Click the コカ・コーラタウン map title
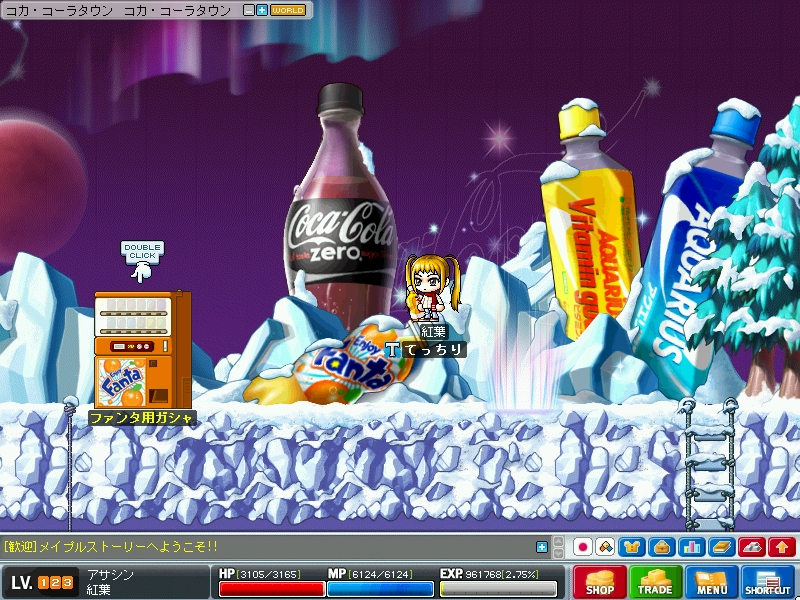800x600 pixels. tap(118, 10)
